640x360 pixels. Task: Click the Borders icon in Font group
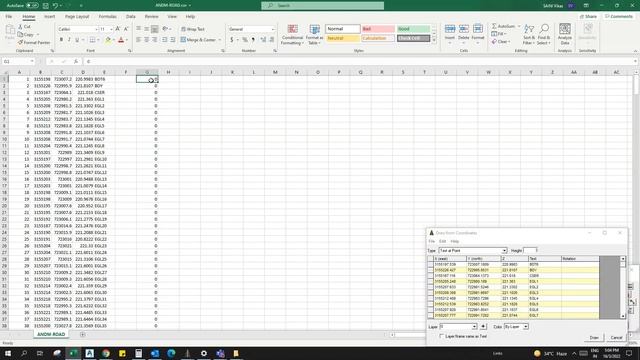point(93,40)
